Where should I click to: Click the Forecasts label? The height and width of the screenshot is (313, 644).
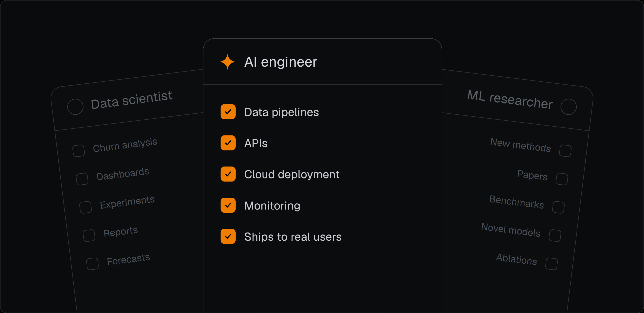128,259
